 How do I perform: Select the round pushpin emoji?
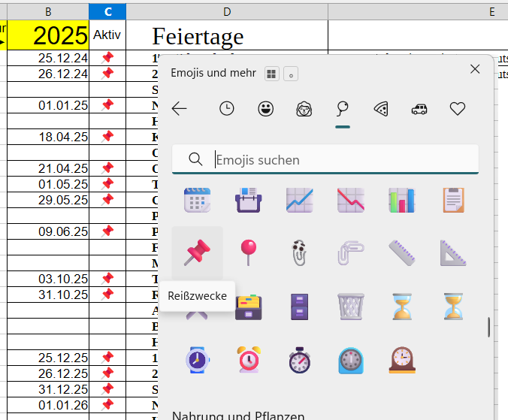[249, 252]
